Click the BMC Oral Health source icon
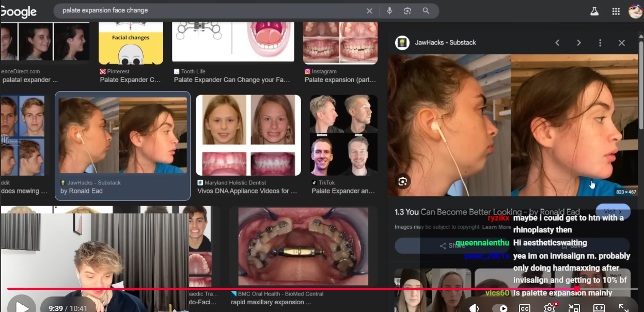The width and height of the screenshot is (644, 312). coord(234,293)
